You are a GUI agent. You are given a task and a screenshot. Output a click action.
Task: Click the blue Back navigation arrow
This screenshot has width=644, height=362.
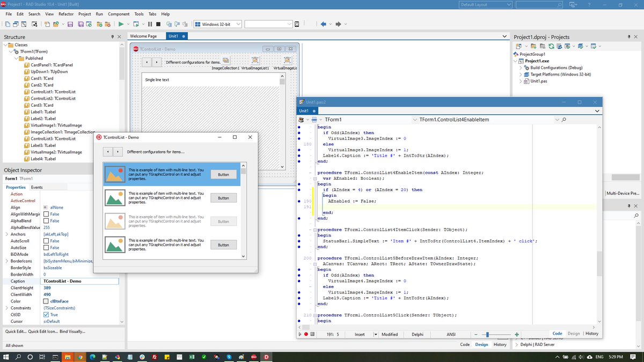323,24
